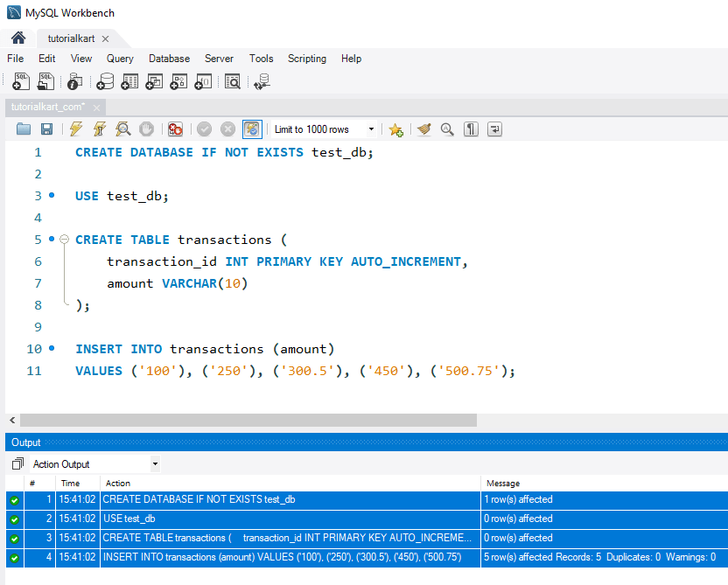This screenshot has width=728, height=585.
Task: Select the CREATE TABLE transactions output row
Action: pos(367,538)
